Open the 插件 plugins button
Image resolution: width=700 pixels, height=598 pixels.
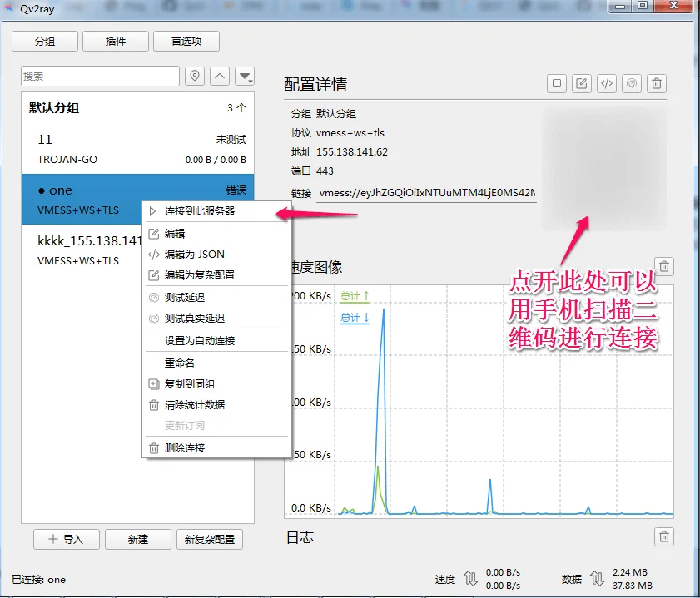coord(116,42)
